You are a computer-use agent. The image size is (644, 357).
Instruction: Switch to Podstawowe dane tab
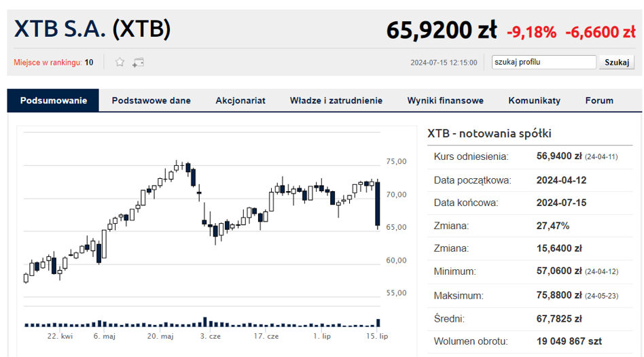click(x=151, y=101)
